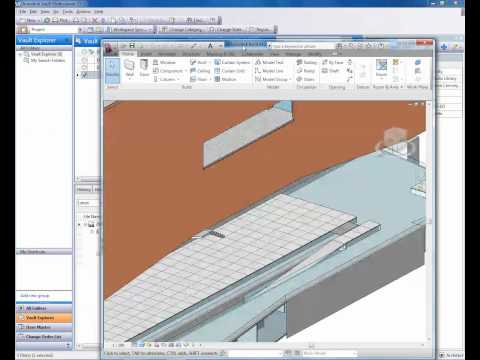Select the Vault Explorer navigation button
480x360 pixels.
(x=44, y=318)
